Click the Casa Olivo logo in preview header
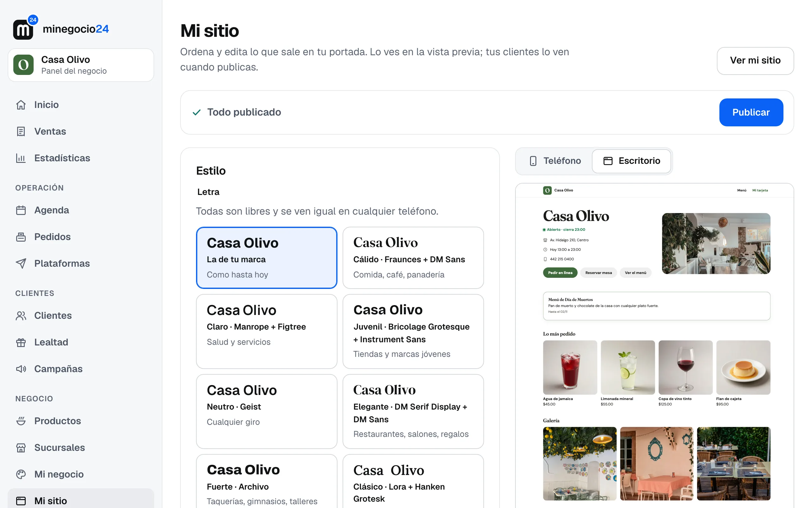This screenshot has width=812, height=508. tap(547, 190)
